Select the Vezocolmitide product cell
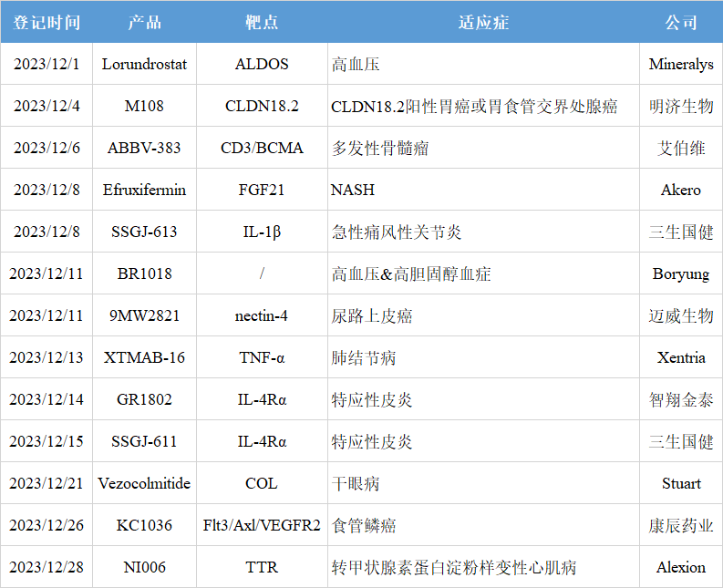The height and width of the screenshot is (588, 723). pos(144,483)
